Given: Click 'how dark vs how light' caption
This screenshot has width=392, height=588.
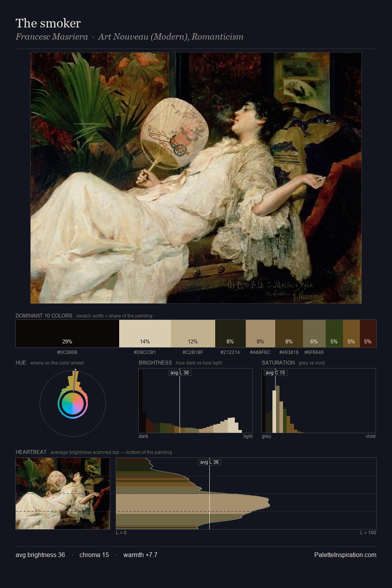Looking at the screenshot, I should [199, 363].
